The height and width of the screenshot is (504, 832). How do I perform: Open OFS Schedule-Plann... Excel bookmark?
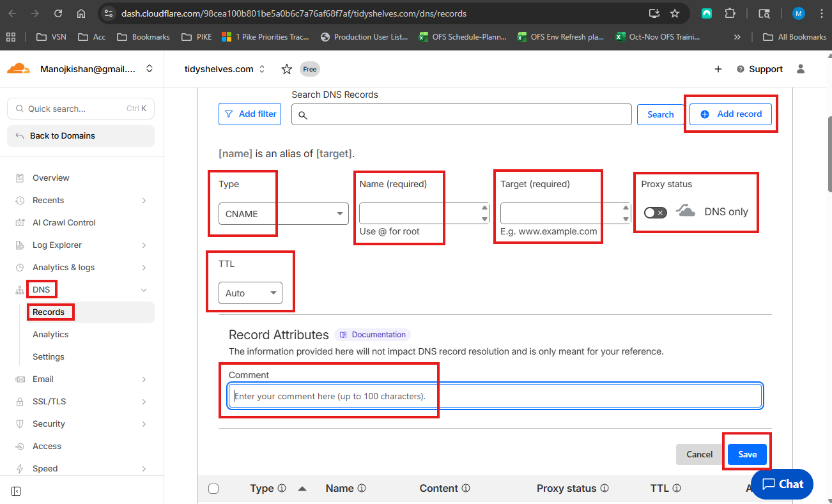coord(463,37)
